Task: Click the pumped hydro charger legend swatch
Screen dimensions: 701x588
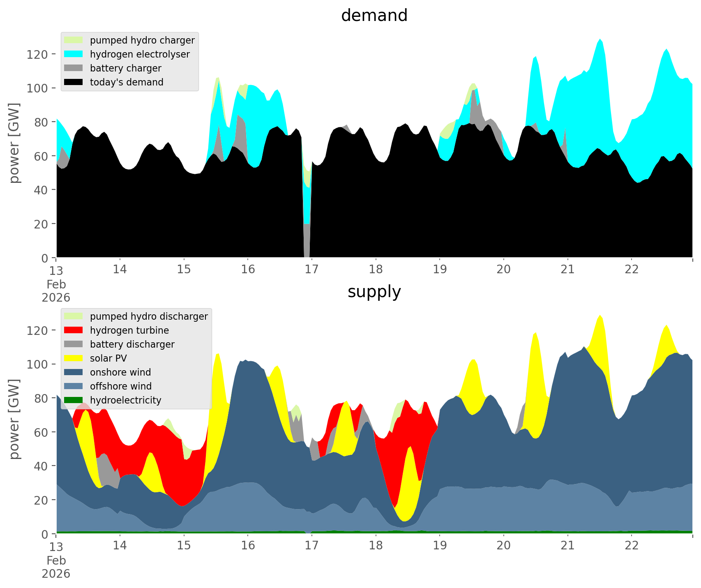Action: pos(74,40)
